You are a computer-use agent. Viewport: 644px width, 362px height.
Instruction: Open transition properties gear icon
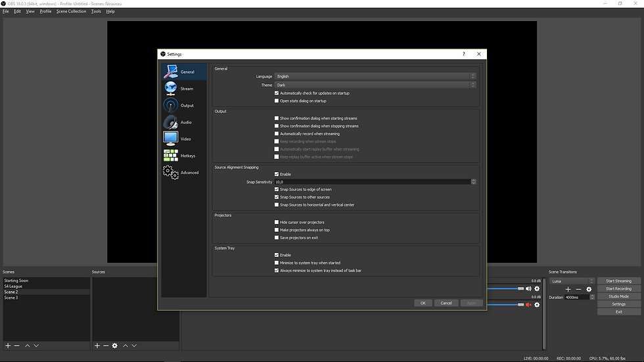(589, 289)
